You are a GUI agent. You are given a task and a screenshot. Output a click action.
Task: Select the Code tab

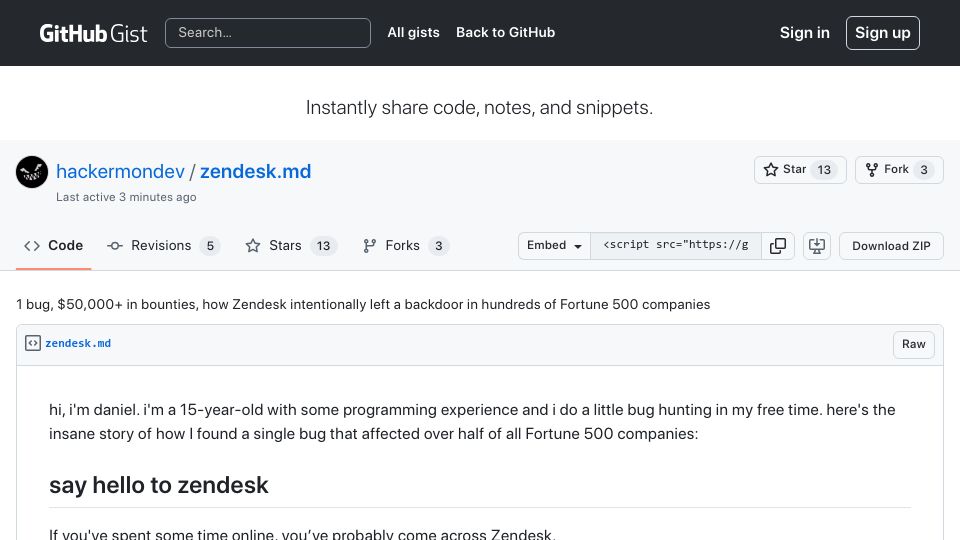[x=53, y=246]
